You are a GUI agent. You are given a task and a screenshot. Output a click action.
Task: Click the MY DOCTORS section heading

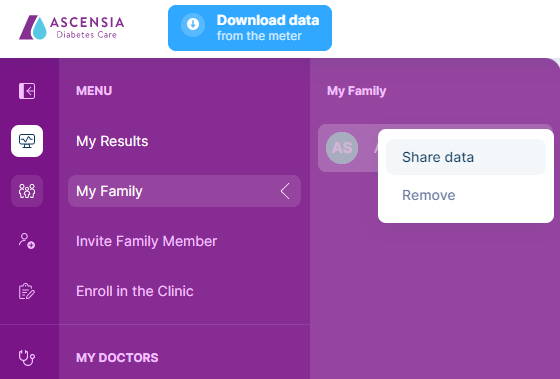(117, 358)
